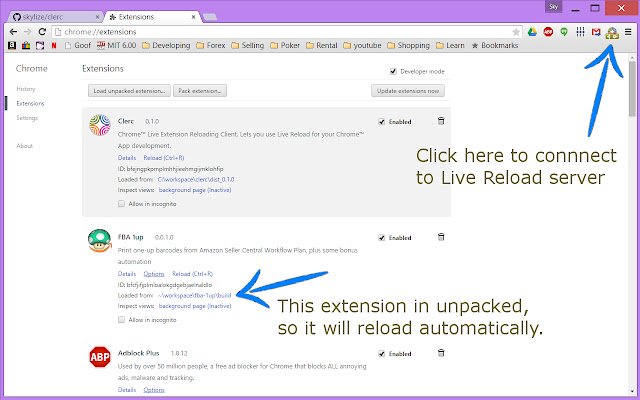Open the Netflix bookmark icon
Viewport: 640px width, 400px height.
pos(53,46)
